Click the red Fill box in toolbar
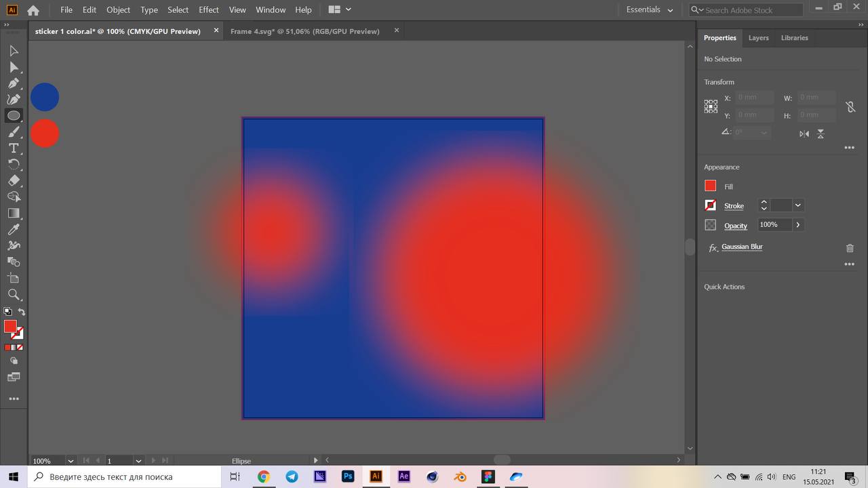Image resolution: width=868 pixels, height=488 pixels. pos(10,327)
